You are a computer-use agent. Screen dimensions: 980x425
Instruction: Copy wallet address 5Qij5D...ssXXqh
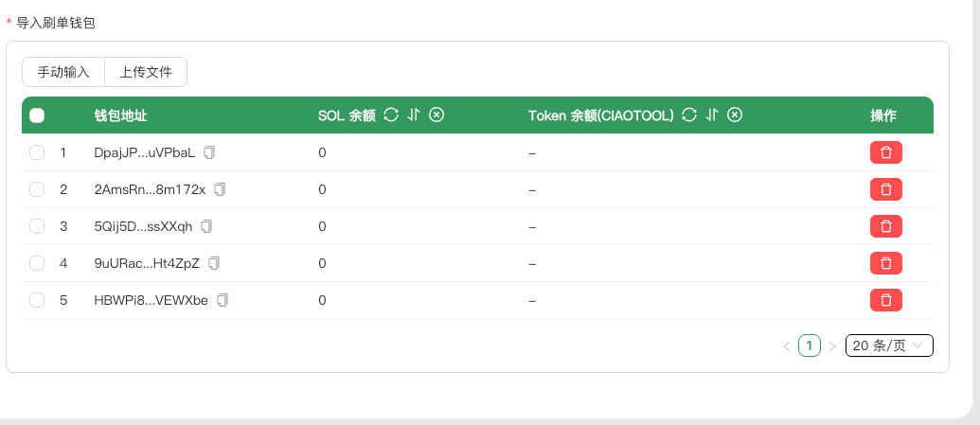coord(206,226)
